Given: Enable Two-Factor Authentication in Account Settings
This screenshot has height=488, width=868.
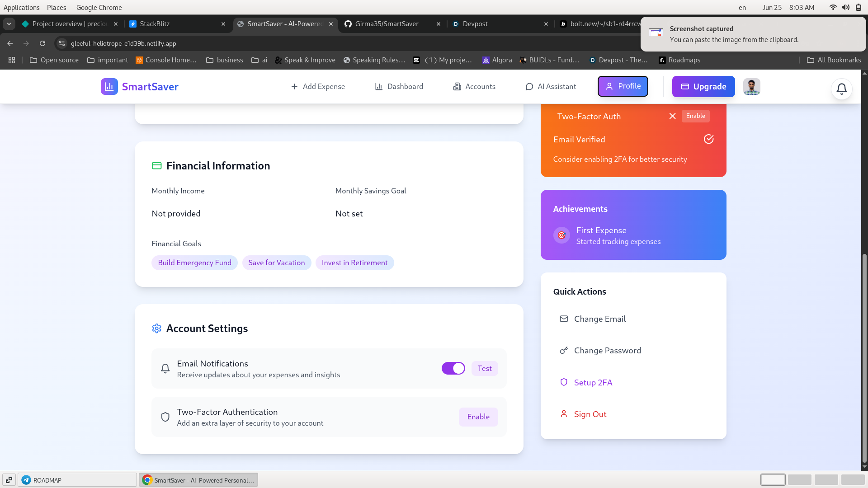Looking at the screenshot, I should [478, 417].
